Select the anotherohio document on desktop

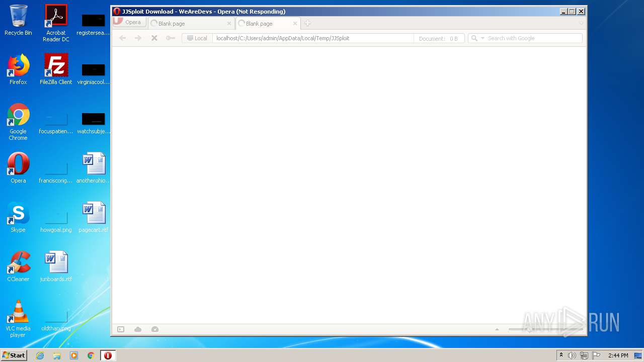coord(94,168)
